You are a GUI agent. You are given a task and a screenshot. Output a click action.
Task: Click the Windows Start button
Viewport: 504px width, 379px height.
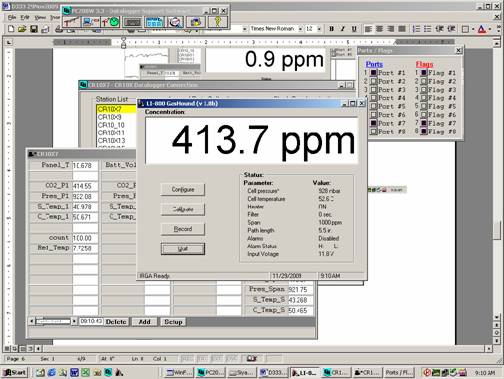pos(15,372)
